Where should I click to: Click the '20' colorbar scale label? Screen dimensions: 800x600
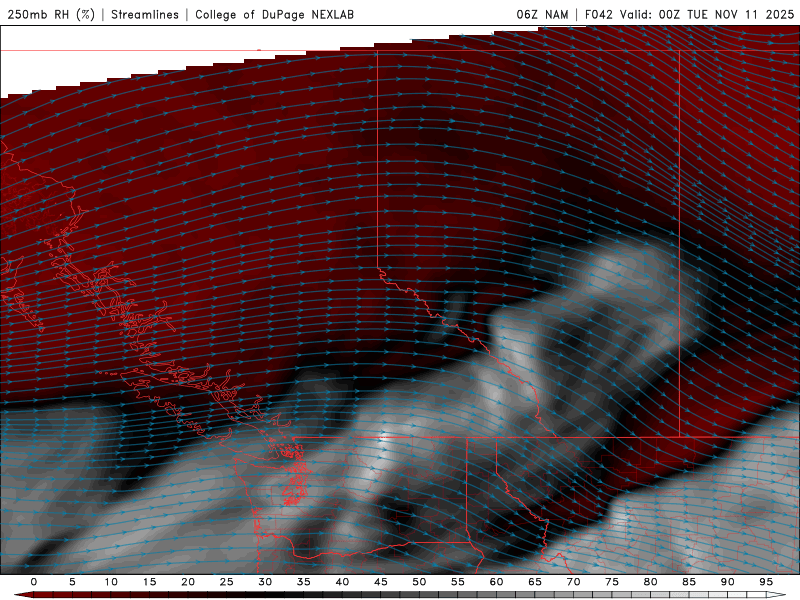[x=188, y=582]
